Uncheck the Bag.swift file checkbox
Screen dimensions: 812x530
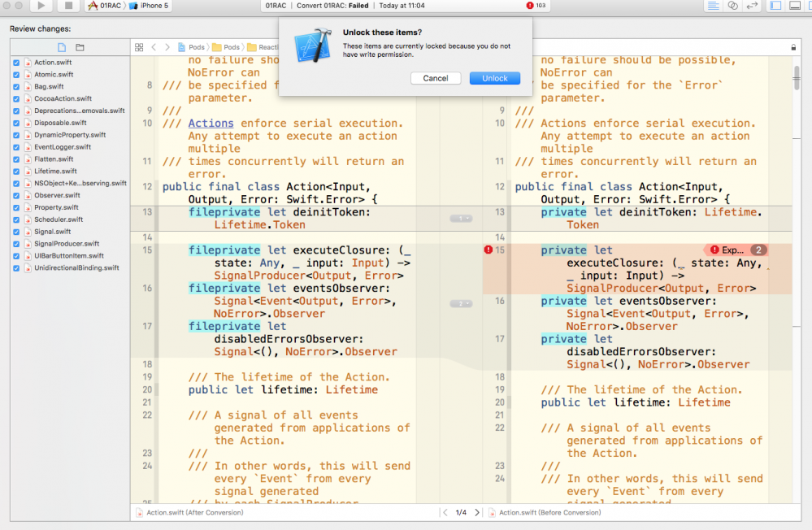point(17,86)
